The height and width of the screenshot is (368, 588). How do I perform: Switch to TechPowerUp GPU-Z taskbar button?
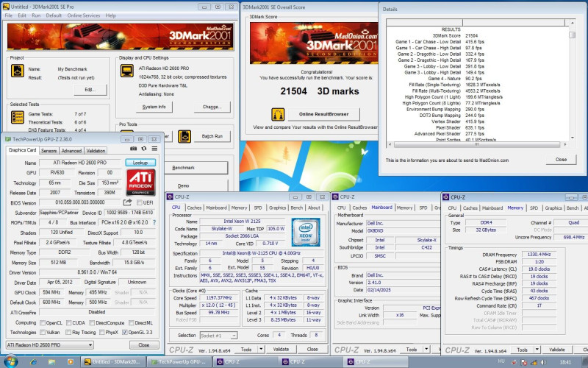[179, 362]
